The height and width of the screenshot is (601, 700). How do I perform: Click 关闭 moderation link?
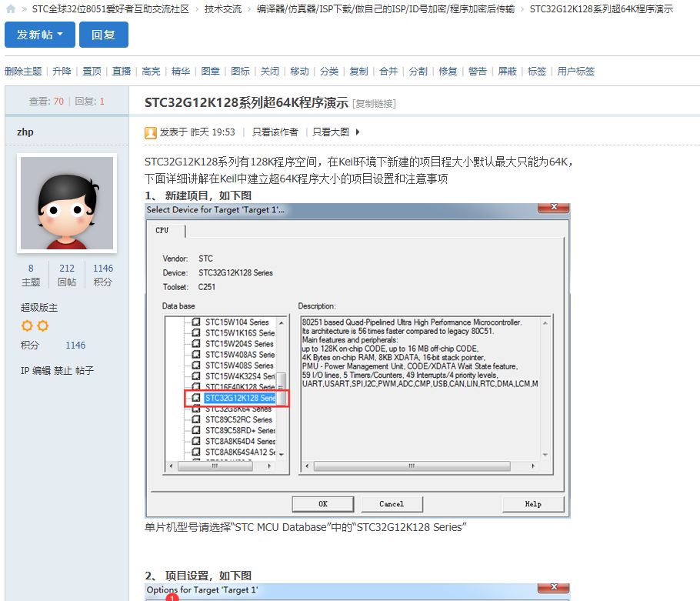pos(270,71)
